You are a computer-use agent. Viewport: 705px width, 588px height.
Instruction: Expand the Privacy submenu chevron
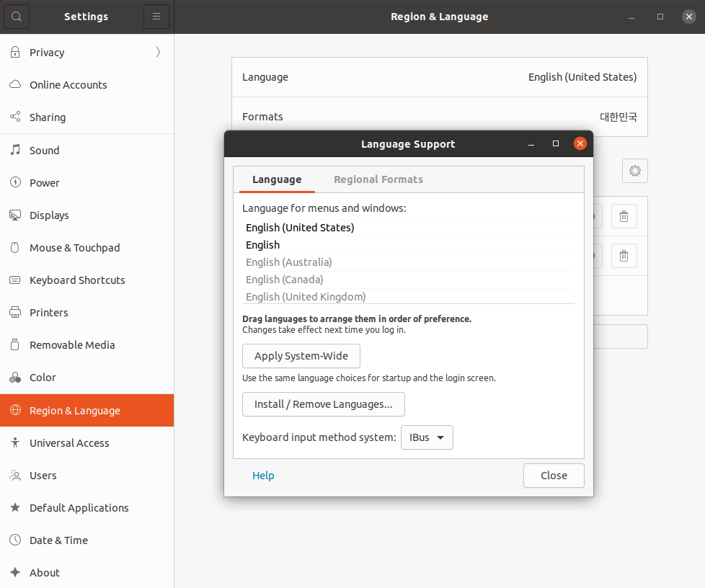click(x=158, y=52)
